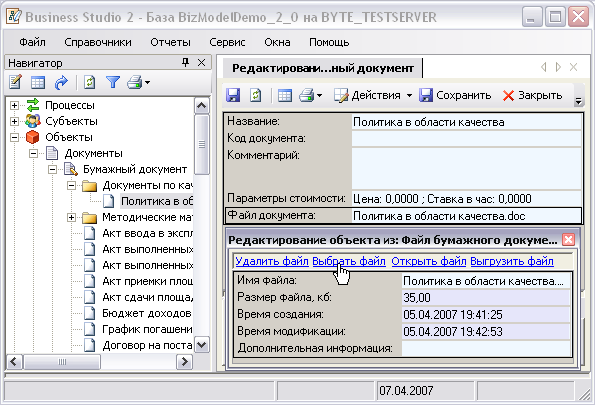Click the Размер файла value 35,00
Image resolution: width=595 pixels, height=405 pixels.
(x=486, y=298)
